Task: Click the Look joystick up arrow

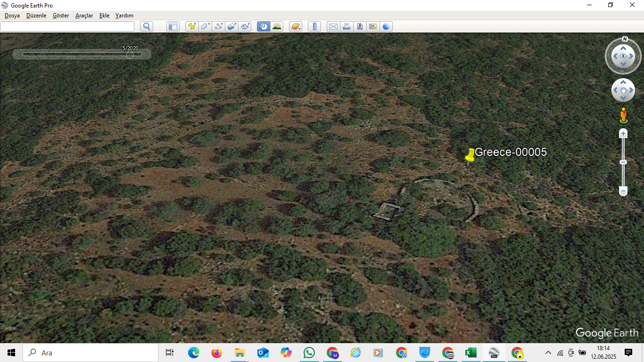Action: [623, 48]
